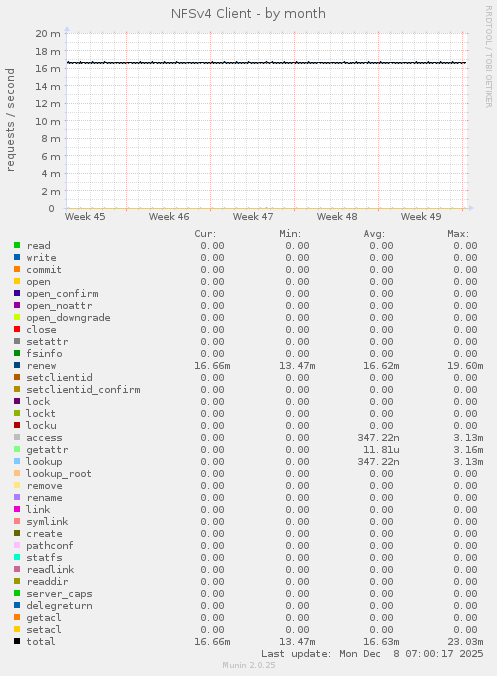Select the 'statfs' legend label
The image size is (497, 676).
pos(44,557)
